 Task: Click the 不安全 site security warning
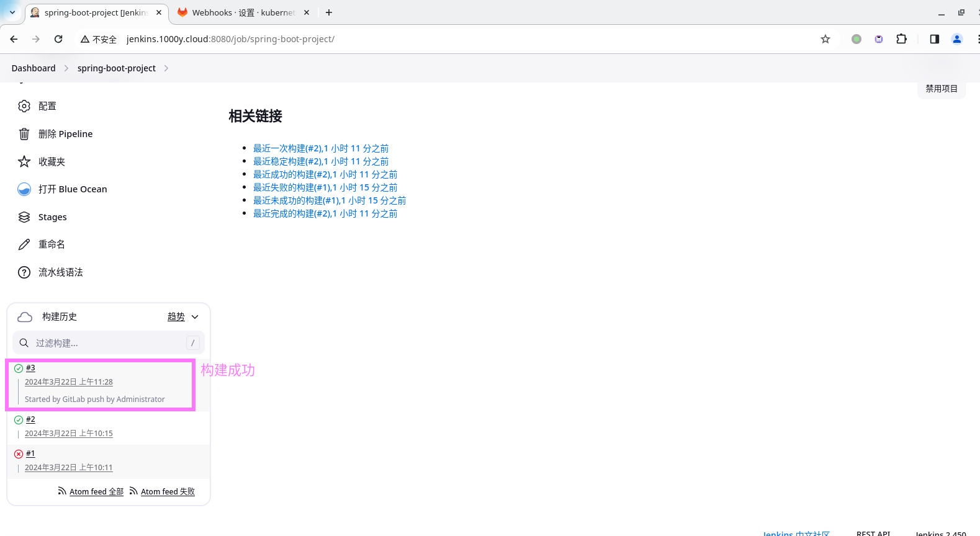[99, 39]
